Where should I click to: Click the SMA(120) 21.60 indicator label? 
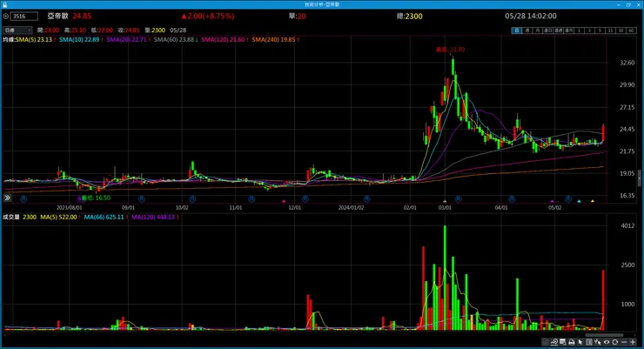tap(225, 39)
